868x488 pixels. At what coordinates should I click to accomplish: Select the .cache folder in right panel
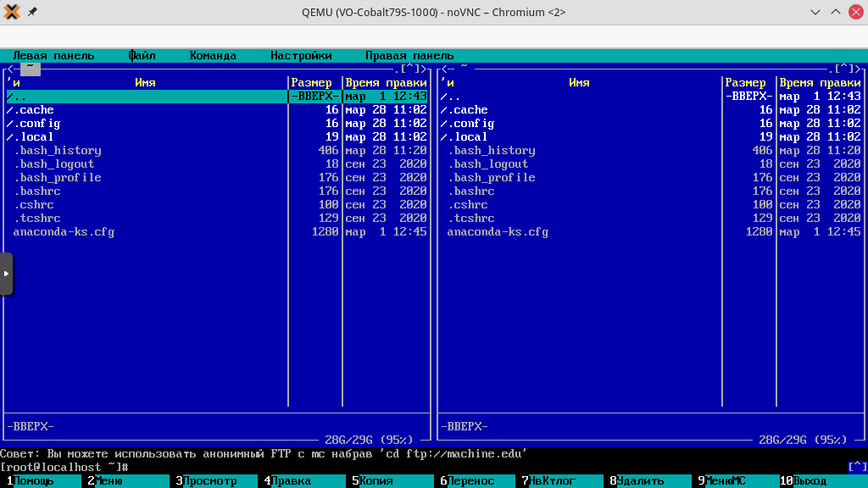click(651, 109)
